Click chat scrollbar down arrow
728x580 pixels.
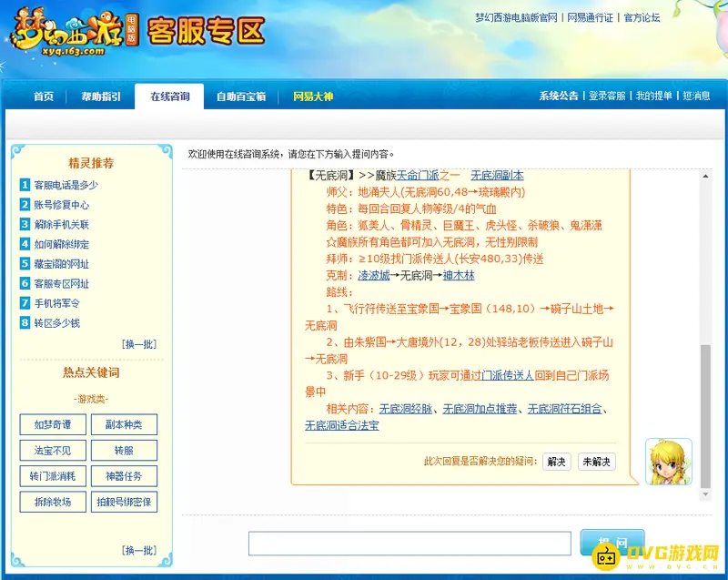point(706,494)
